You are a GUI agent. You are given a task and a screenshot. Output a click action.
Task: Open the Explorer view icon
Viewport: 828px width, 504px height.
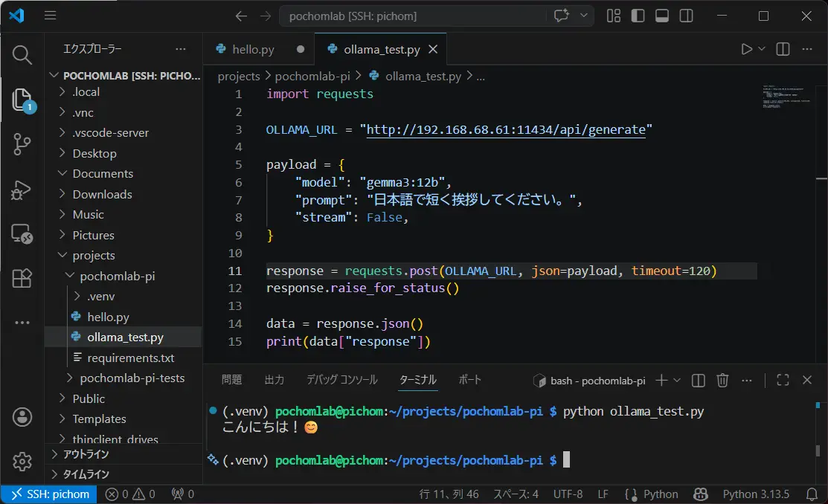point(22,99)
